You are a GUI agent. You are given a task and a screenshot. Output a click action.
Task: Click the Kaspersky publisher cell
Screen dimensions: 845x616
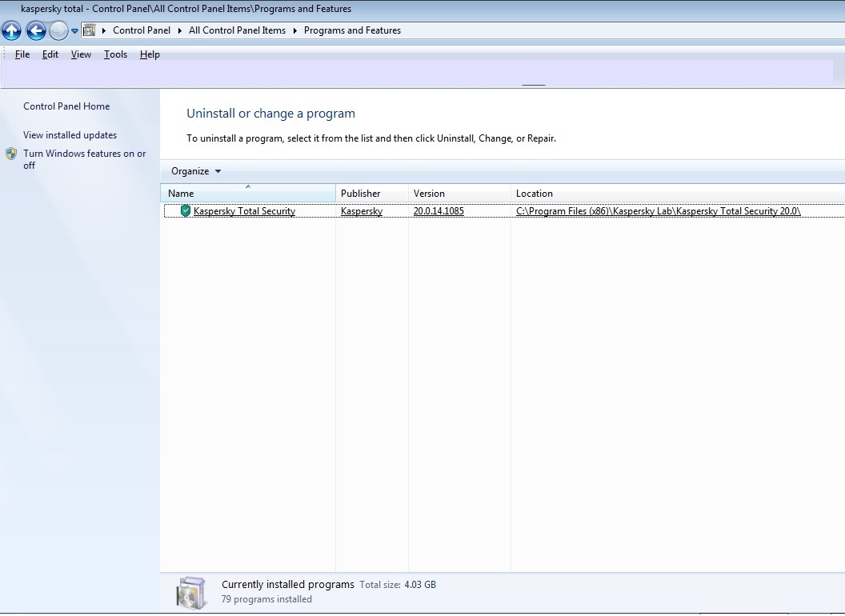click(x=362, y=210)
